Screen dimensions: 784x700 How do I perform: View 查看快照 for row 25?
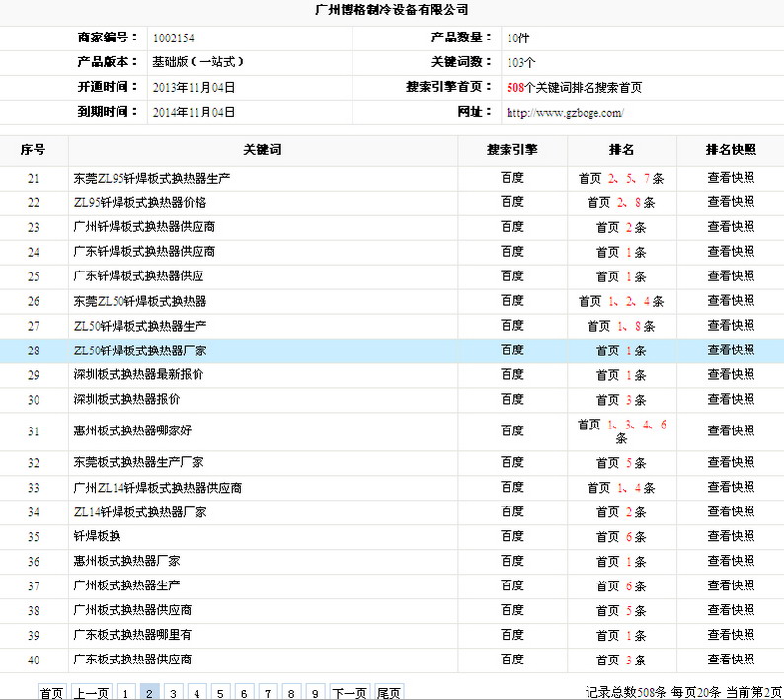coord(731,276)
